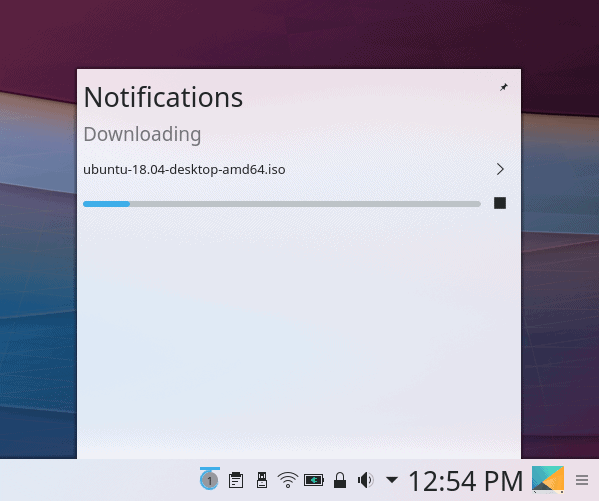Screen dimensions: 599x501
Task: Select the ubuntu-18.04-desktop-amd64.iso filename
Action: point(184,169)
